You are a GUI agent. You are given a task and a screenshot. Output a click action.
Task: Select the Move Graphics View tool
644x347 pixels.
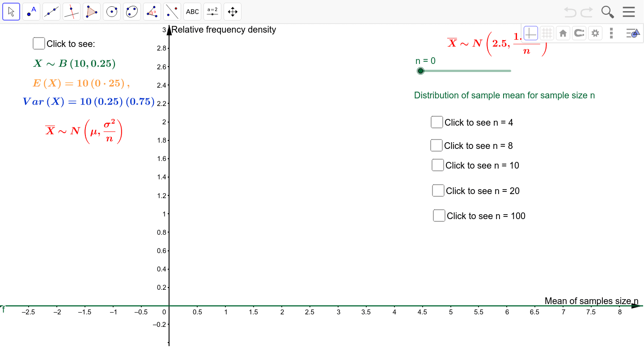point(233,12)
